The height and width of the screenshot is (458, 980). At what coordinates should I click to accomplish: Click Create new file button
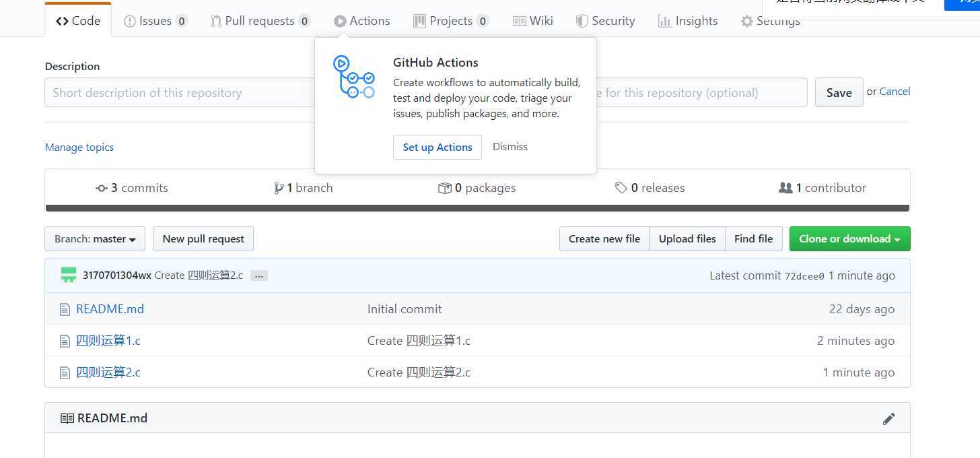(x=604, y=239)
